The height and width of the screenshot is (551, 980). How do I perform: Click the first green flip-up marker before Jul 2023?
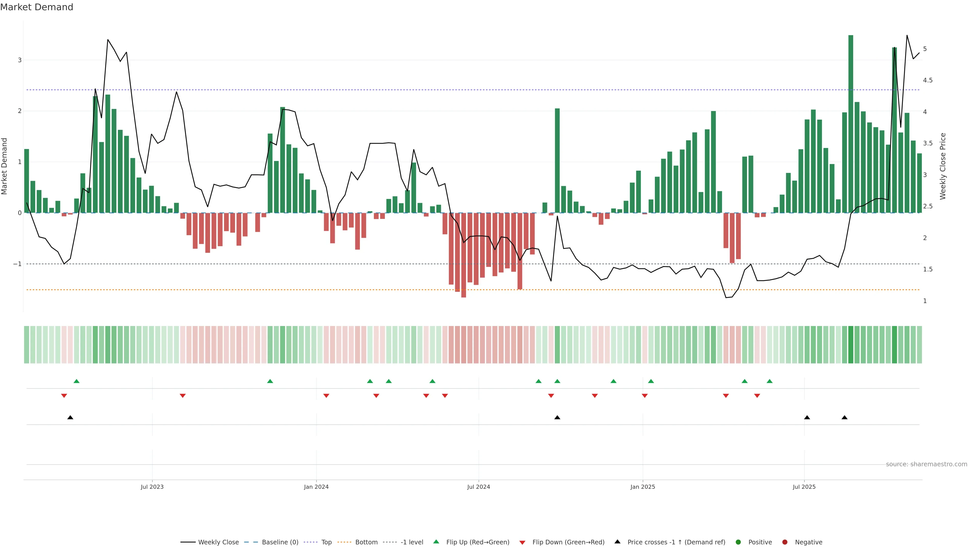click(x=77, y=381)
